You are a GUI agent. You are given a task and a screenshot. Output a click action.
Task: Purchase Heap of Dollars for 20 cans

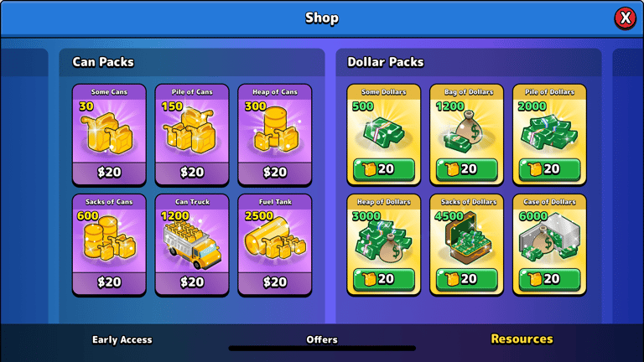click(383, 279)
